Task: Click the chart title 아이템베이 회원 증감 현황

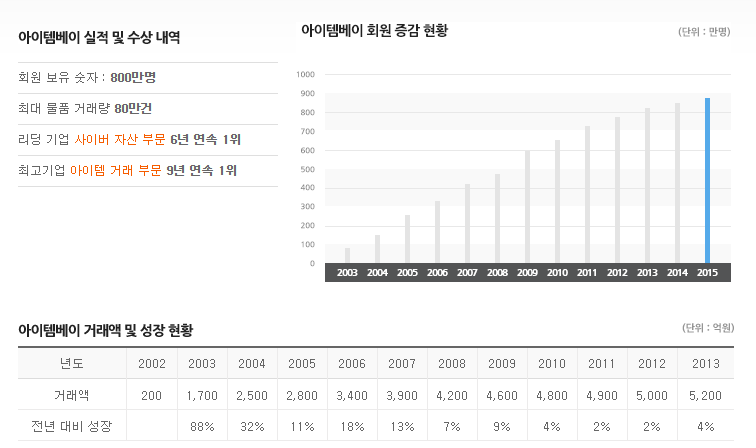Action: coord(375,30)
